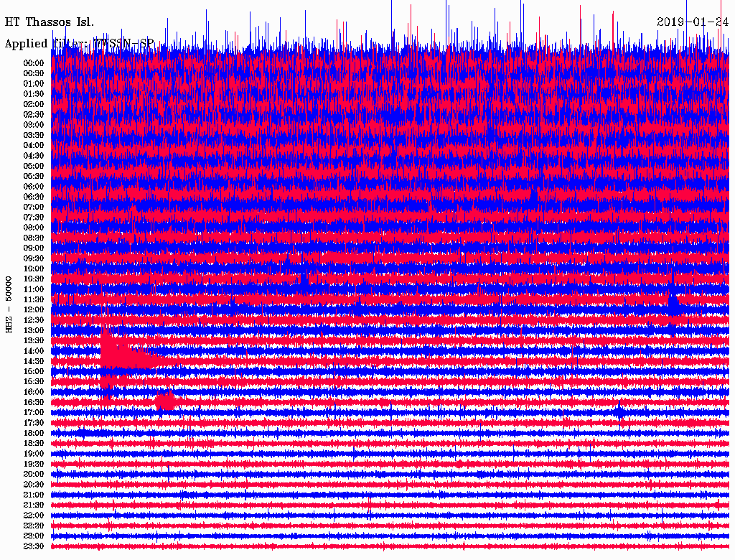Screen dimensions: 735x560
Task: Select the 23:00 time label
Action: click(34, 536)
